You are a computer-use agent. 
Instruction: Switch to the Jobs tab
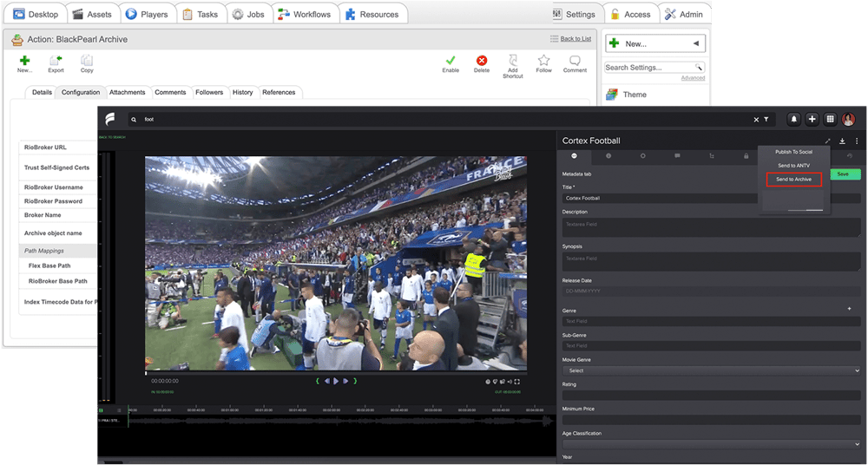[248, 15]
